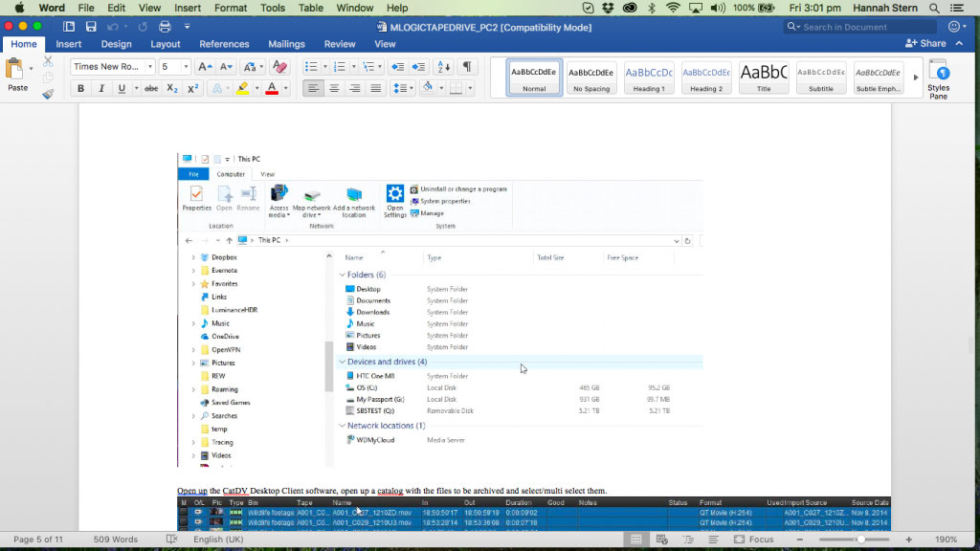Increase paragraph indent
Viewport: 980px width, 551px height.
[419, 67]
